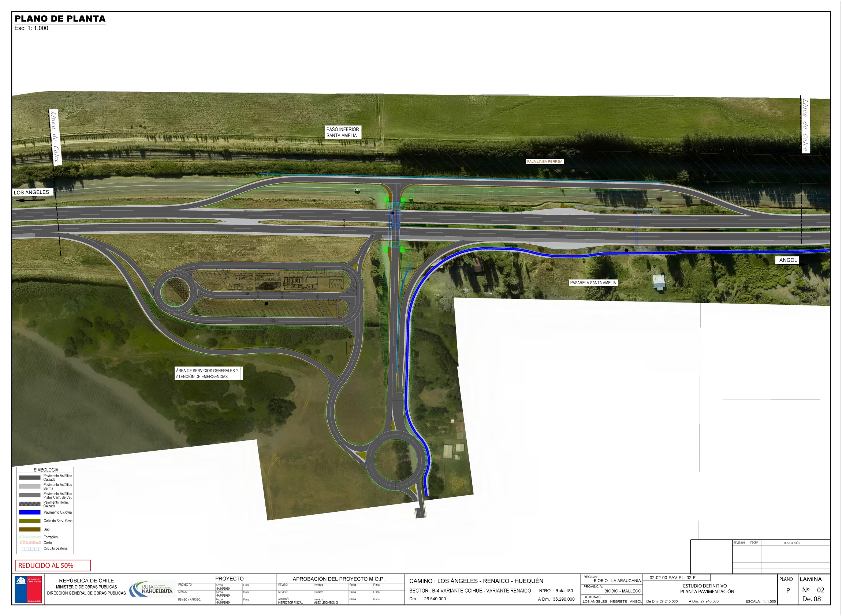
Task: Click the 'A Dm. 35.290,000' value
Action: [556, 600]
